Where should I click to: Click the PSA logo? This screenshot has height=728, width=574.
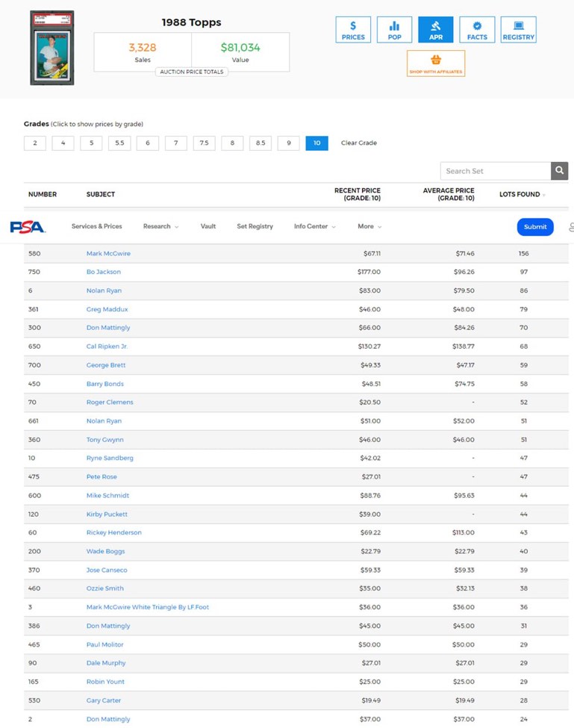(x=28, y=227)
